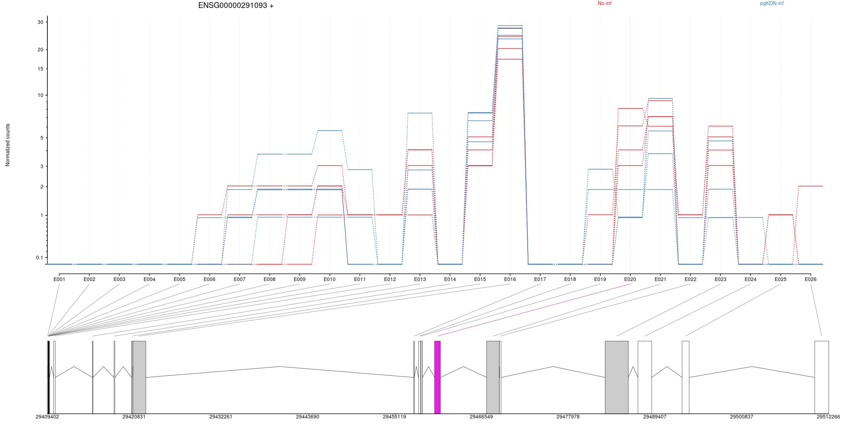The width and height of the screenshot is (868, 434).
Task: Click genomic coordinate 29409402
Action: 47,417
